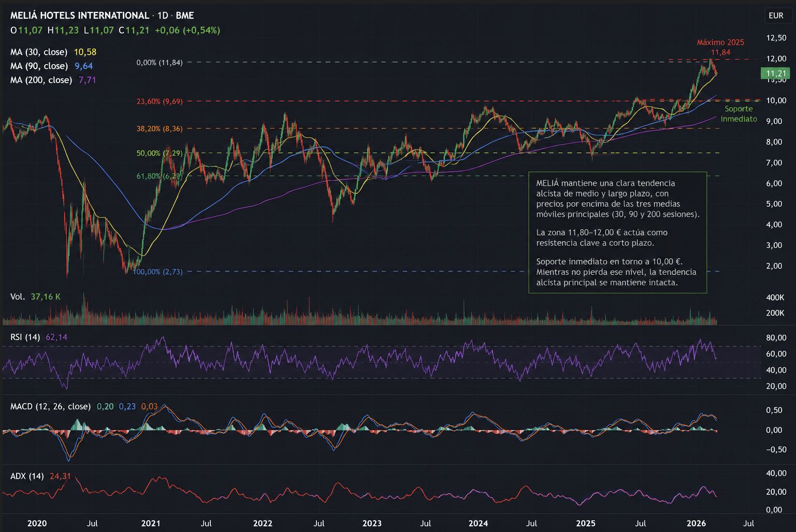Click the 400K volume axis label
This screenshot has width=796, height=532.
[x=775, y=298]
